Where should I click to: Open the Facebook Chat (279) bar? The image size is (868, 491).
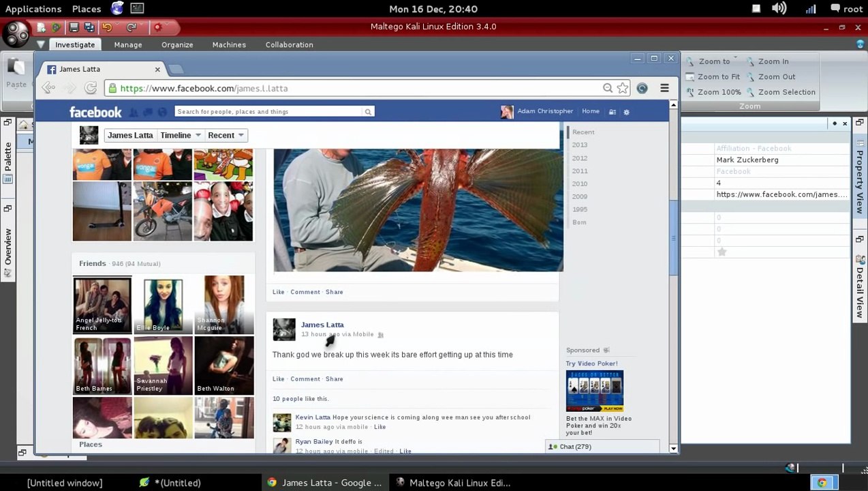602,447
